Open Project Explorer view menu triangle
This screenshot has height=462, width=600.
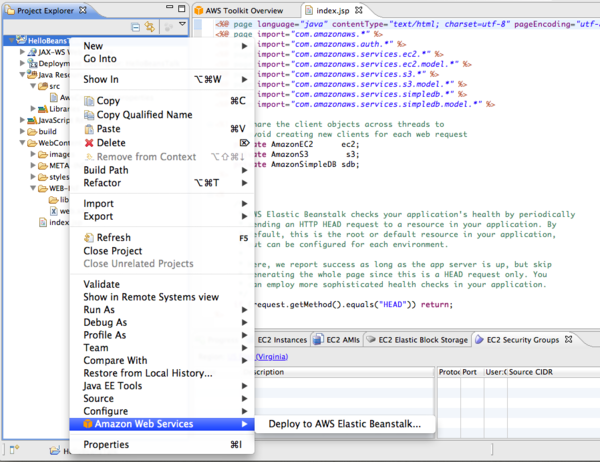tap(183, 24)
